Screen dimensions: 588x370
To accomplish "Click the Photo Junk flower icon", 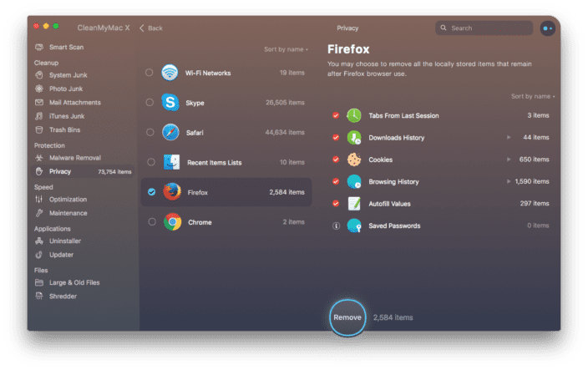I will click(x=39, y=89).
